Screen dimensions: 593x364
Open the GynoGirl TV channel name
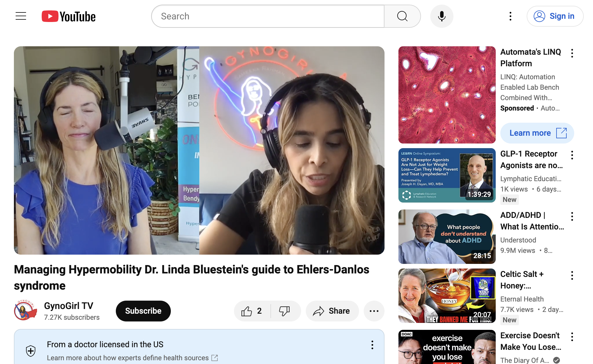pyautogui.click(x=69, y=306)
